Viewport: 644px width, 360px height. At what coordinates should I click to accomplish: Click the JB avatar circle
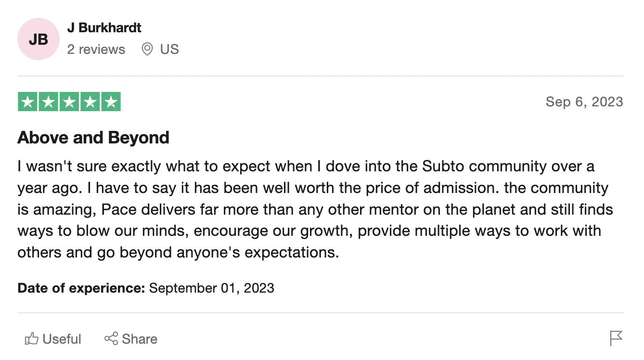click(39, 39)
